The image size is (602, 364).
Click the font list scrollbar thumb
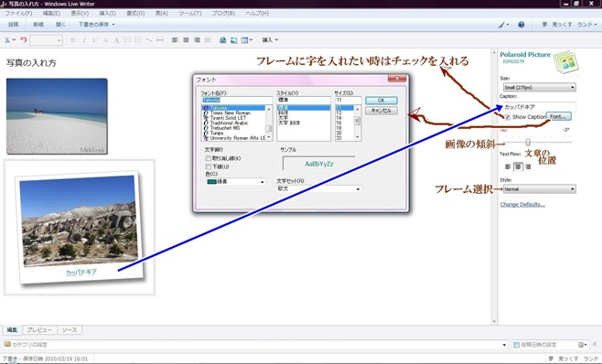[x=269, y=129]
